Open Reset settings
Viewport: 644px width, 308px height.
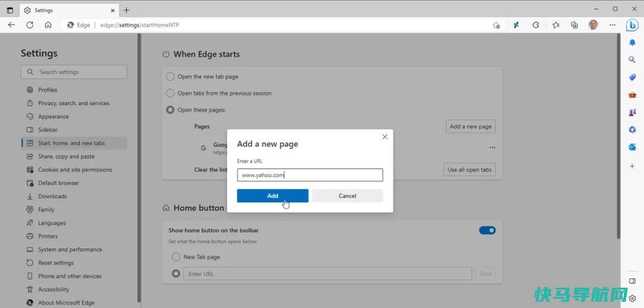74,263
